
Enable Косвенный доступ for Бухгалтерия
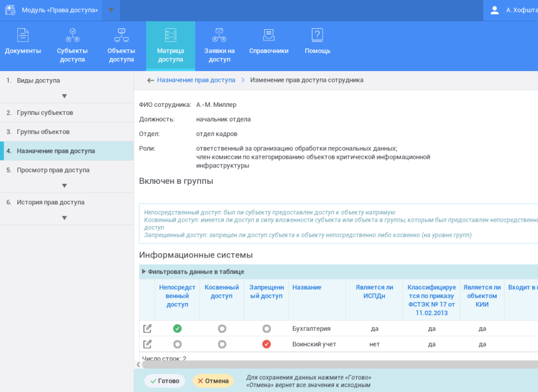221,328
